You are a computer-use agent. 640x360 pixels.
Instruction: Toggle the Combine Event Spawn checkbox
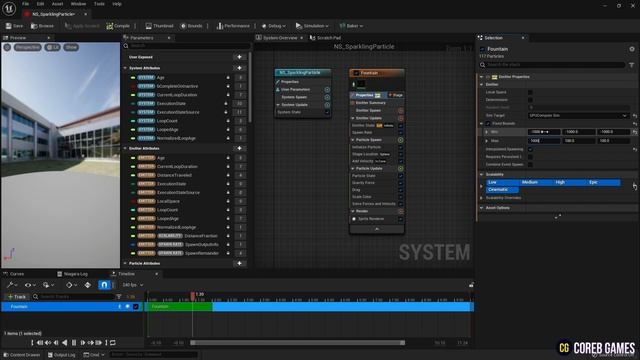coord(530,164)
